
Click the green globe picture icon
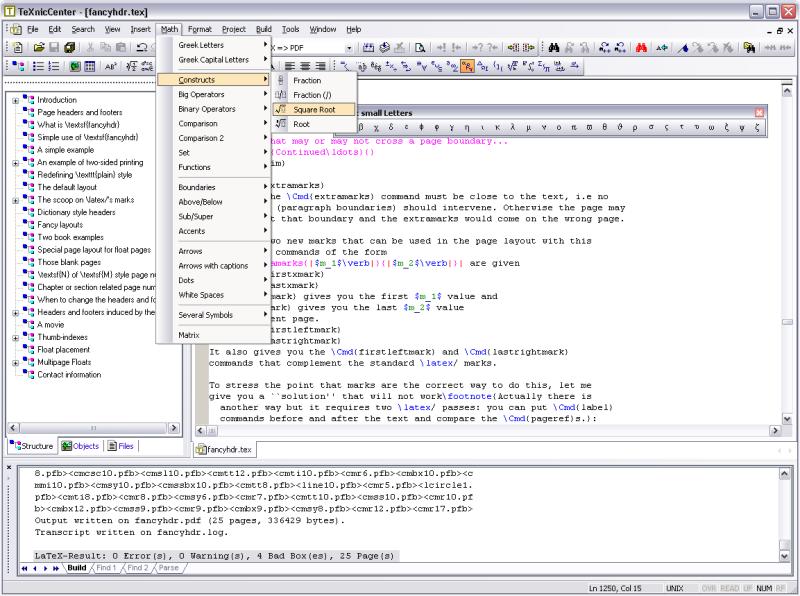pos(75,66)
